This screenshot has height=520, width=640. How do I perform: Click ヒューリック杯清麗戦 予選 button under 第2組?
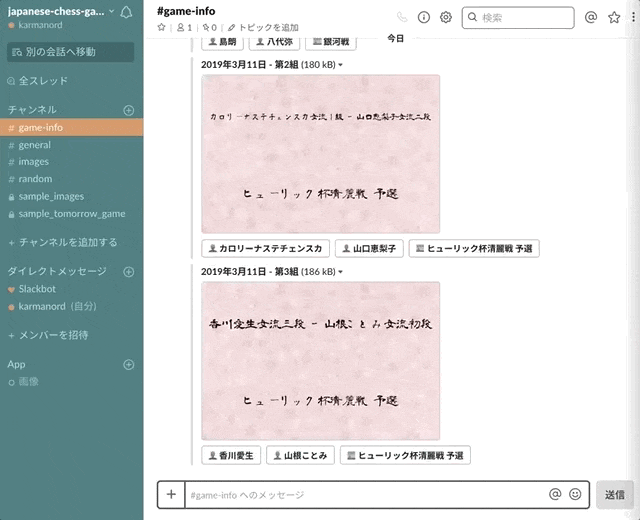474,249
